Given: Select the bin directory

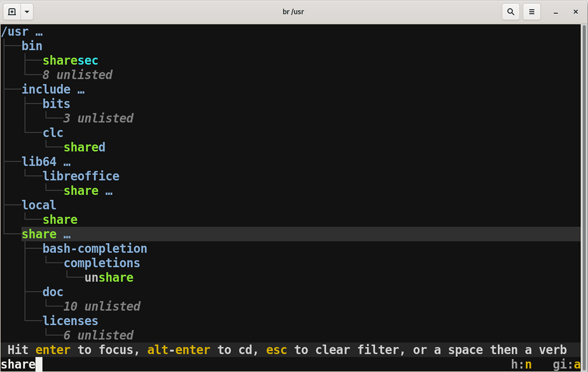Looking at the screenshot, I should coord(32,46).
